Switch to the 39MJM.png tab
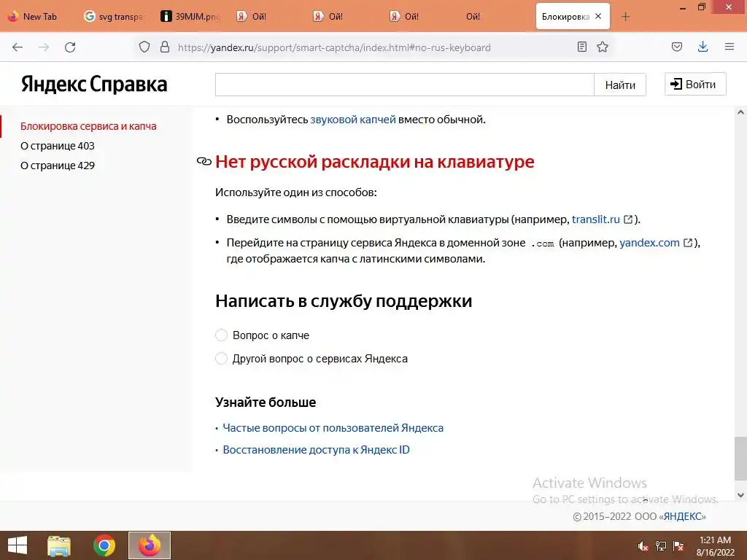Image resolution: width=747 pixels, height=560 pixels. [192, 17]
